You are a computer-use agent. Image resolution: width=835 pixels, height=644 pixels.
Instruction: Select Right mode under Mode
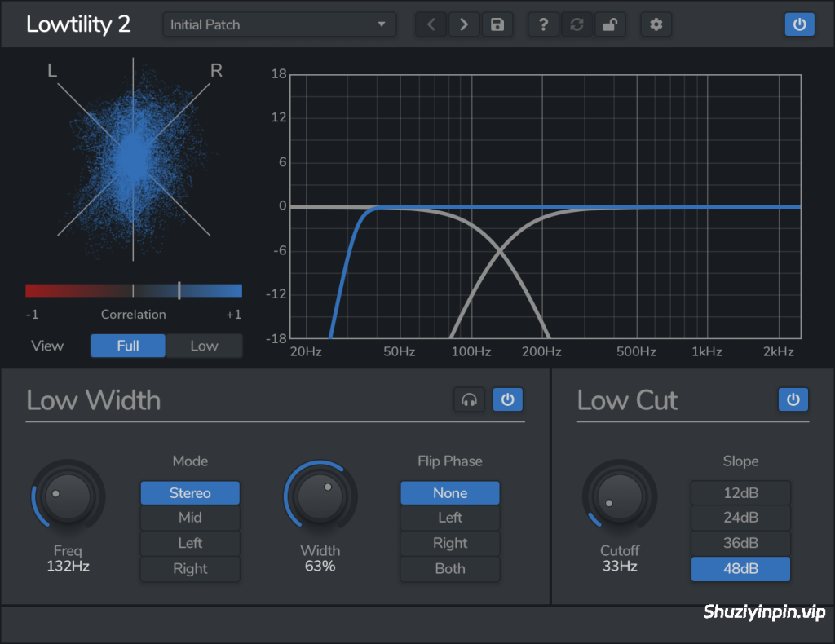[190, 568]
